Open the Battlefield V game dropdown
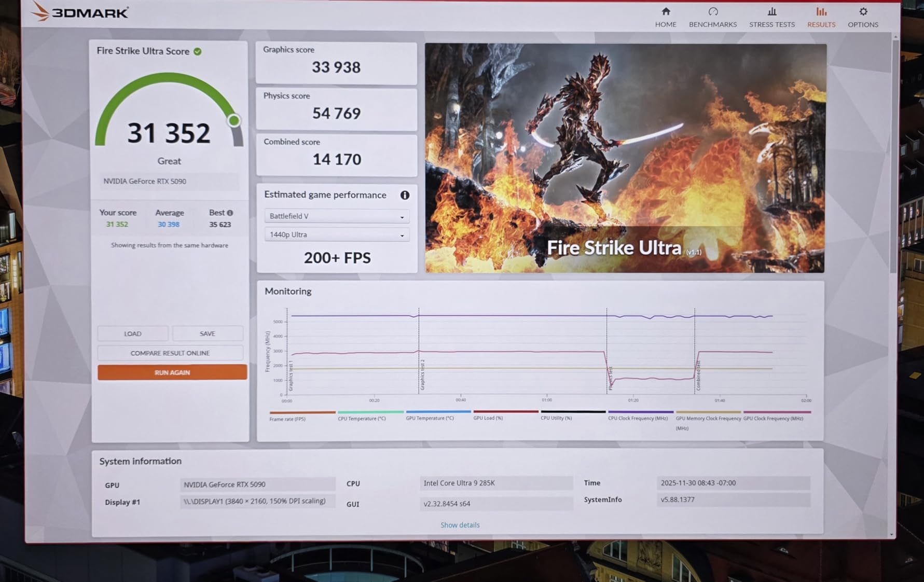The width and height of the screenshot is (924, 582). tap(337, 216)
